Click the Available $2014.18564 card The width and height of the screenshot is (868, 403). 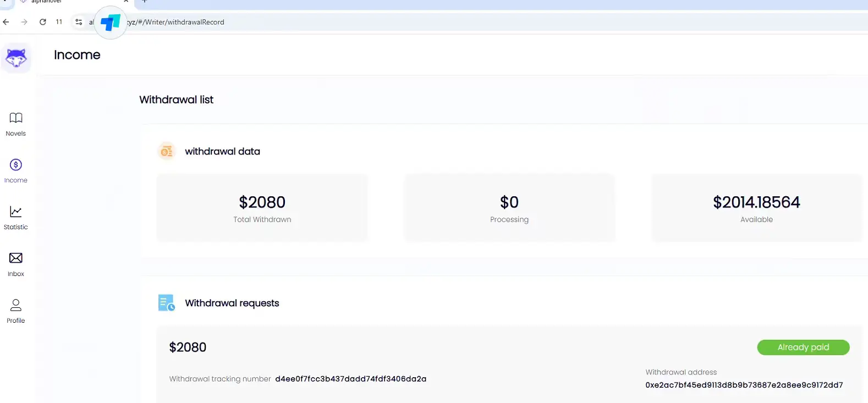[756, 208]
